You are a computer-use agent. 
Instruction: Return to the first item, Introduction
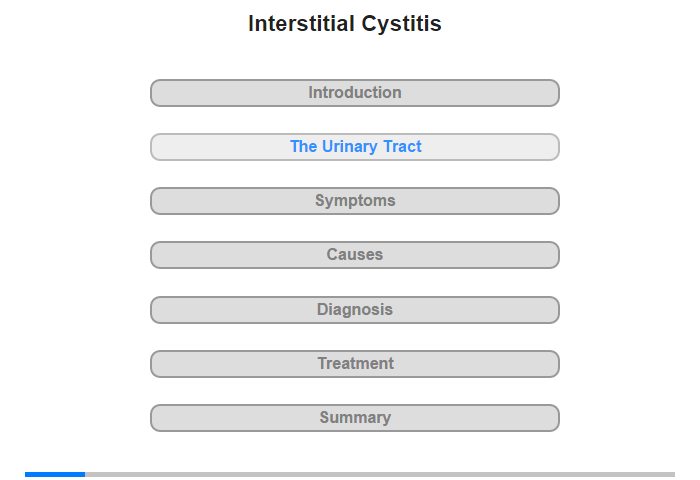tap(355, 93)
